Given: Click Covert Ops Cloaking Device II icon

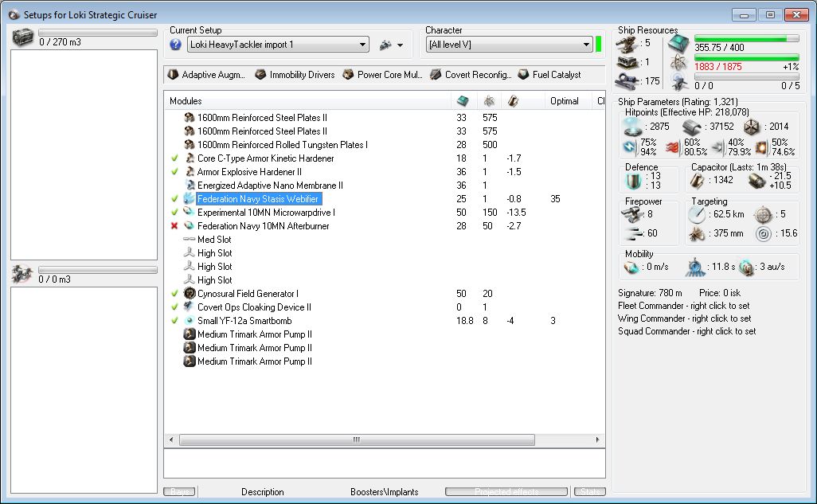Looking at the screenshot, I should pyautogui.click(x=190, y=307).
